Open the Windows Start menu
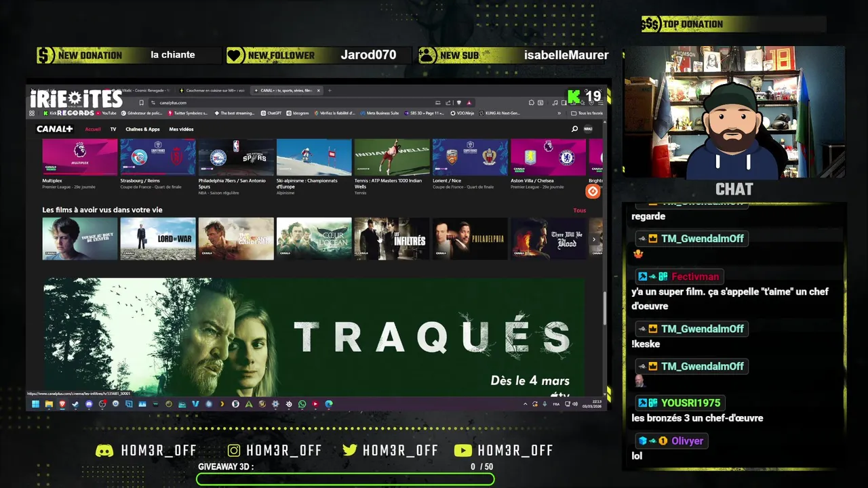868x488 pixels. tap(35, 404)
